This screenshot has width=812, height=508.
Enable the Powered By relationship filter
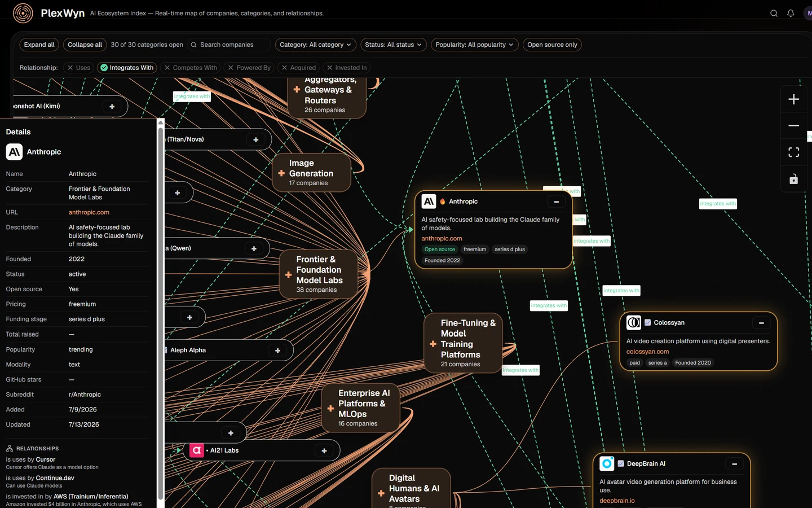pyautogui.click(x=249, y=68)
